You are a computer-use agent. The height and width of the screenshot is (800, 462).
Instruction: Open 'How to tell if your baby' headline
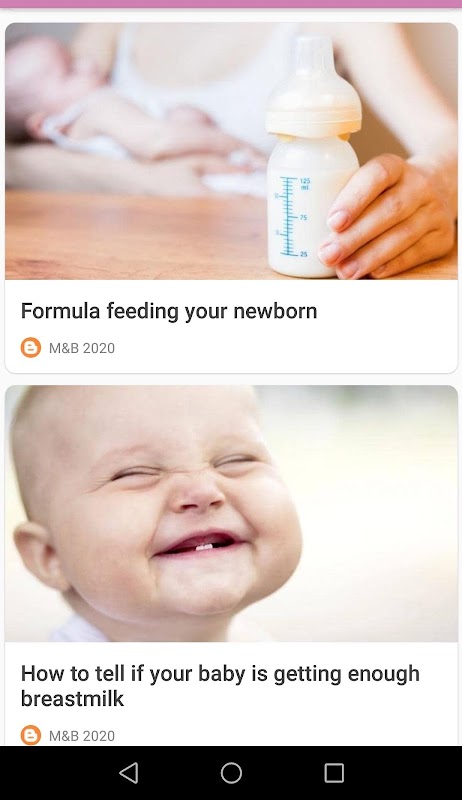click(220, 686)
